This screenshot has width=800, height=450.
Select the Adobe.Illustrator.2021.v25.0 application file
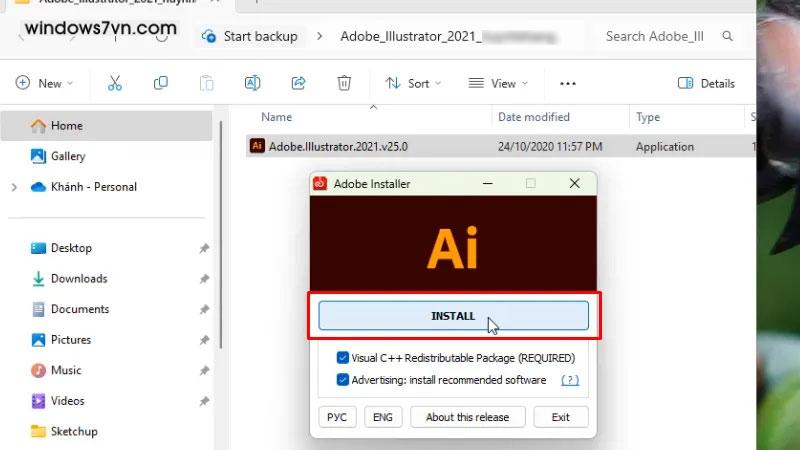(338, 146)
